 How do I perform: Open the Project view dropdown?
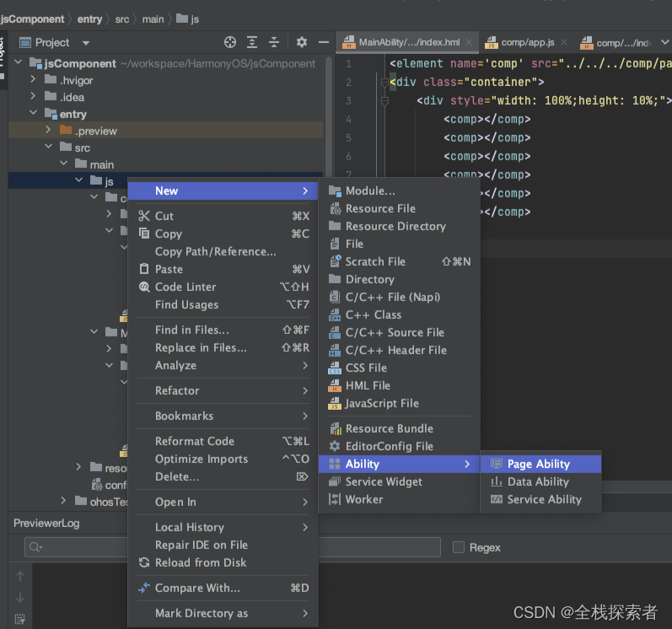(86, 43)
